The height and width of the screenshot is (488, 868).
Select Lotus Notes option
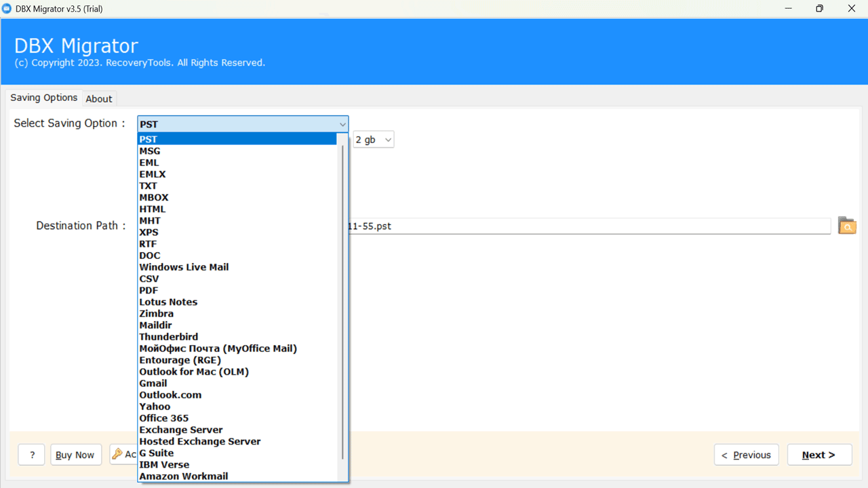point(237,302)
